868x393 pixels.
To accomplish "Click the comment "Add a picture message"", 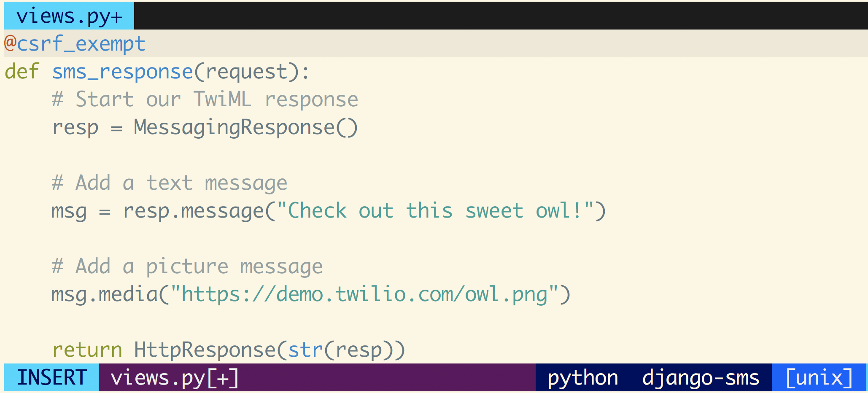I will click(187, 266).
